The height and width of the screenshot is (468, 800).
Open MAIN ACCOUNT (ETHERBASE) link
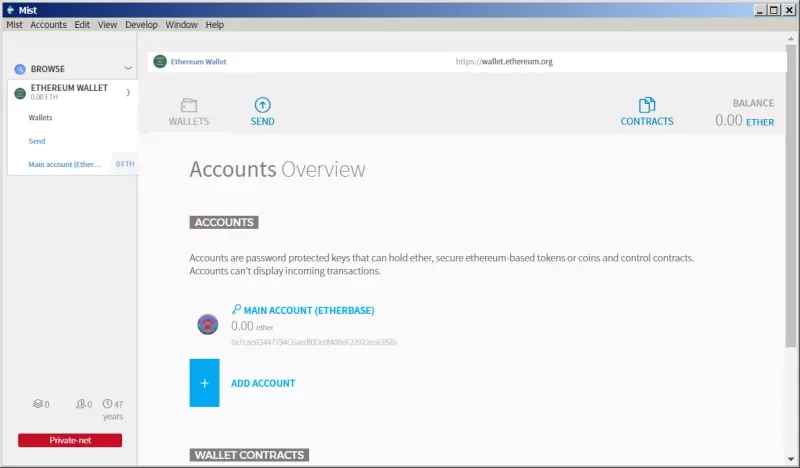pyautogui.click(x=309, y=310)
